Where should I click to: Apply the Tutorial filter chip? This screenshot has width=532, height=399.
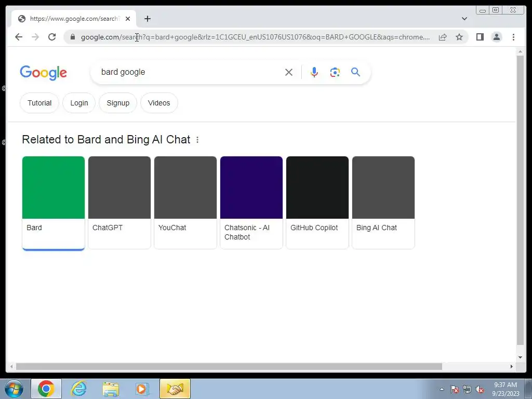point(39,103)
